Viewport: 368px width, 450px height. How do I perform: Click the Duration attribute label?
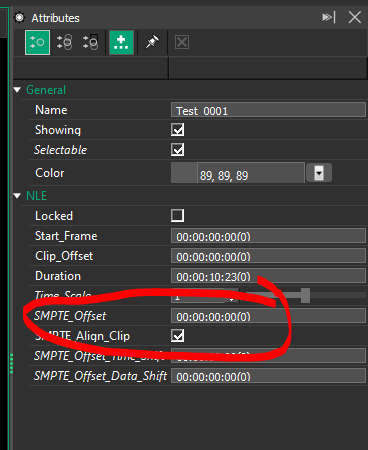pos(58,276)
